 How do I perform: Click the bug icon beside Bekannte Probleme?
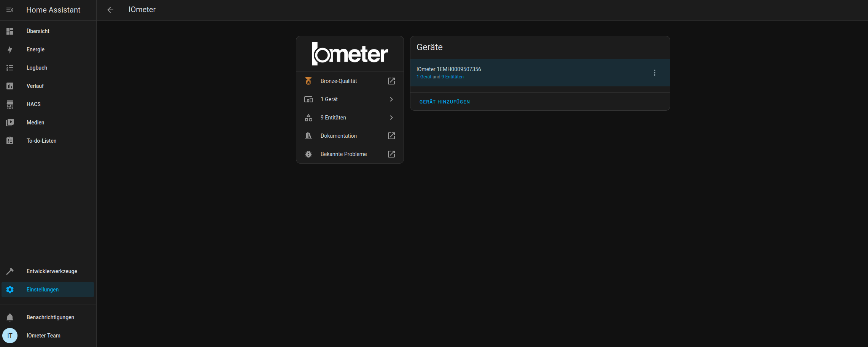tap(308, 154)
